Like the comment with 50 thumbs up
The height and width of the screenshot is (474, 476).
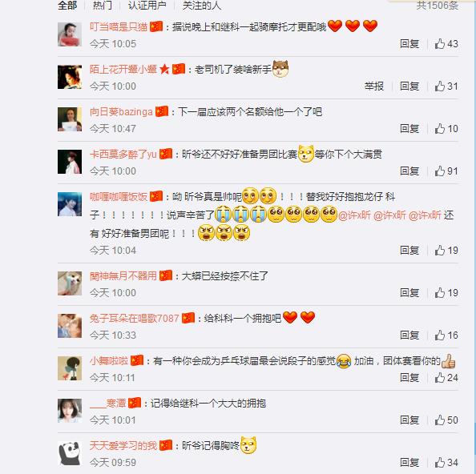pyautogui.click(x=446, y=420)
